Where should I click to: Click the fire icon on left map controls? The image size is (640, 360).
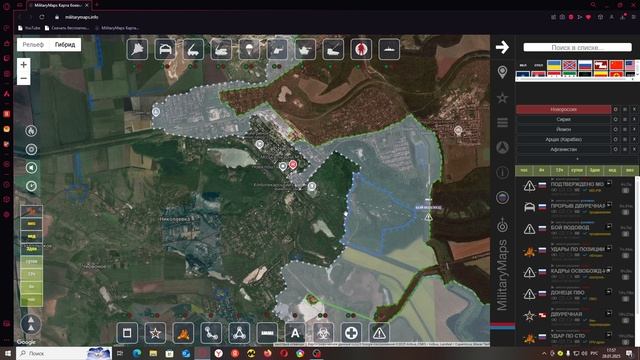31,131
